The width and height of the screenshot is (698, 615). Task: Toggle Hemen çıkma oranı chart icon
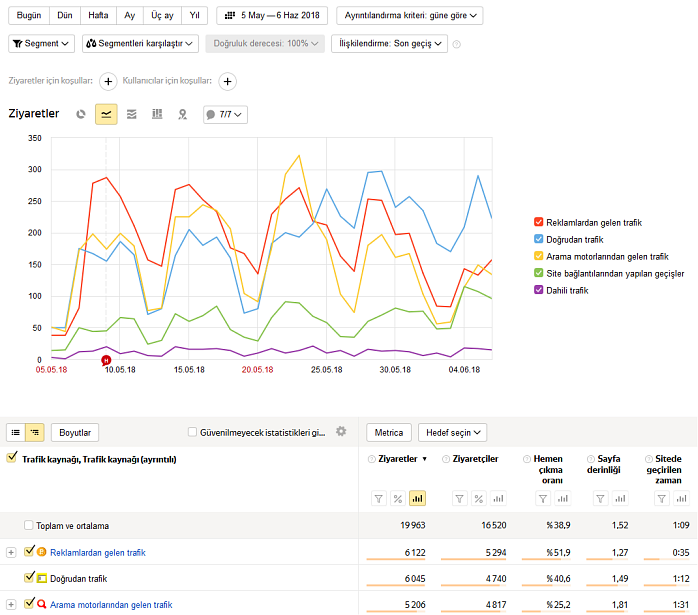click(x=563, y=498)
